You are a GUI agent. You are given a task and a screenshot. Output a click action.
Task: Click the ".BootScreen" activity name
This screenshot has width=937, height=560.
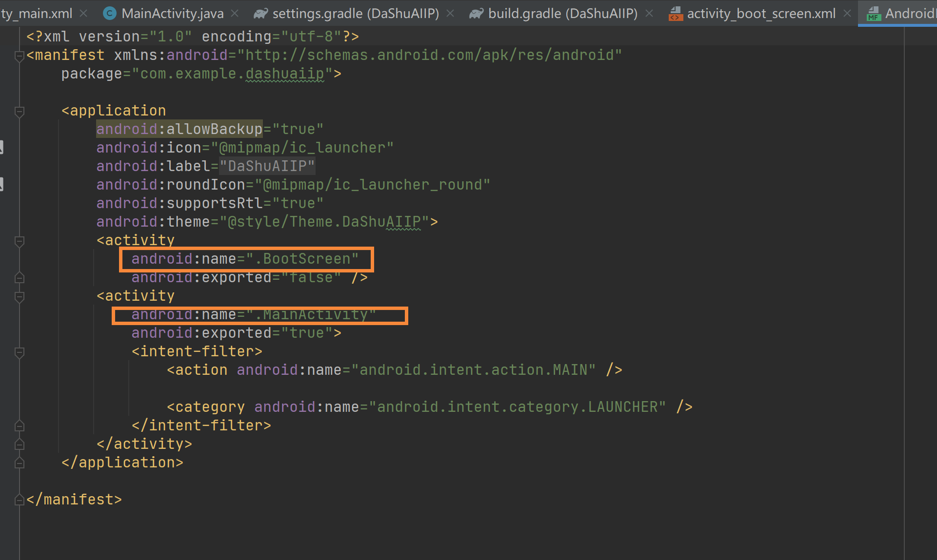(x=302, y=259)
